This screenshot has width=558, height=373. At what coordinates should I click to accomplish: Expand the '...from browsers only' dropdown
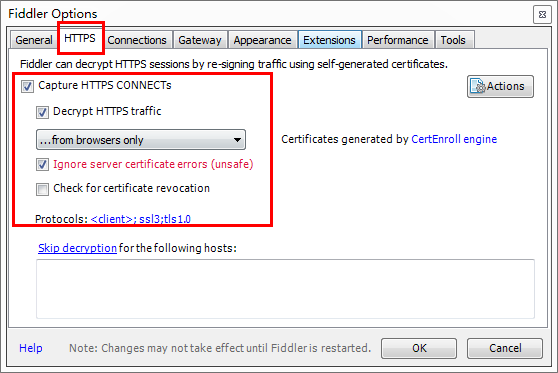point(141,140)
